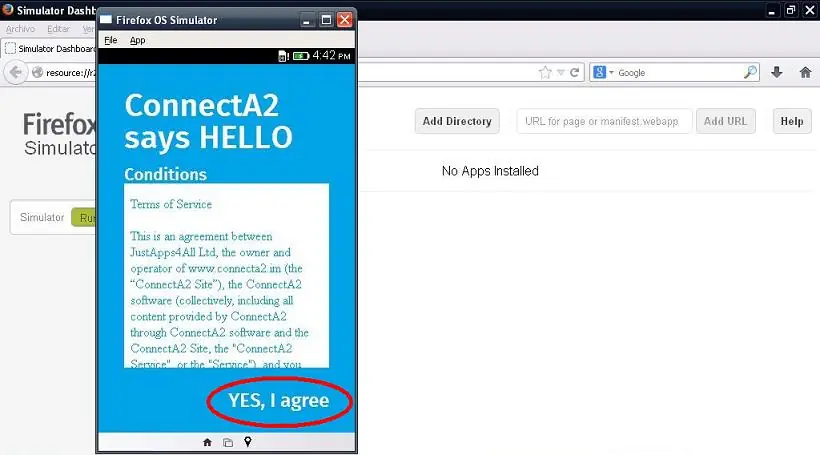Maximize the Firefox OS Simulator window
The height and width of the screenshot is (455, 820).
326,20
